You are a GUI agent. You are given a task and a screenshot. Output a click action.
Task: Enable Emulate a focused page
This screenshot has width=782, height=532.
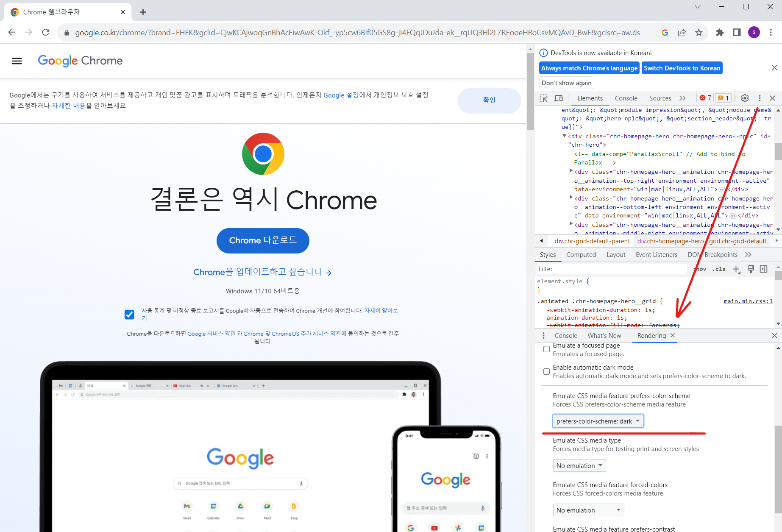(x=547, y=349)
